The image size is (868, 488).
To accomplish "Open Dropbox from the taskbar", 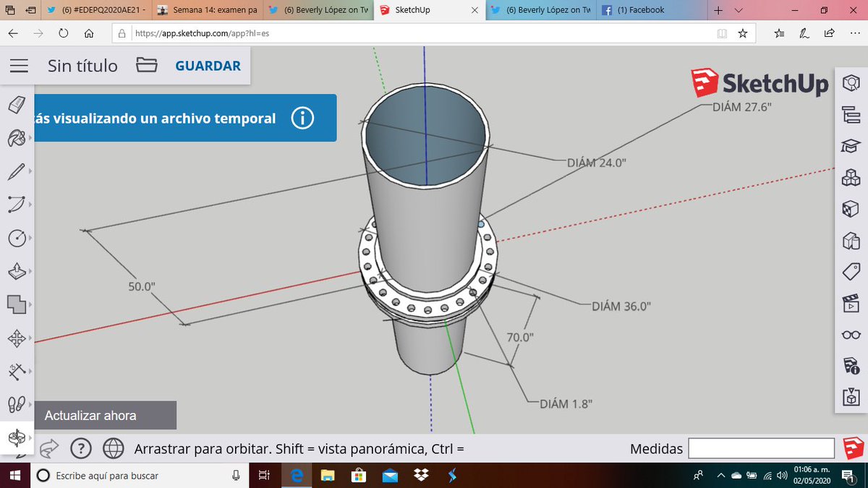I will click(x=421, y=476).
